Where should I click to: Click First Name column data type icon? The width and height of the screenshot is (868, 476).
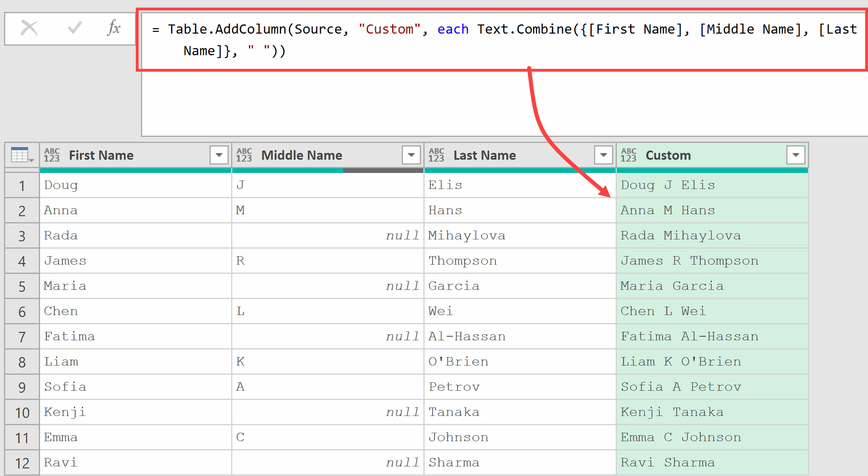pyautogui.click(x=52, y=155)
